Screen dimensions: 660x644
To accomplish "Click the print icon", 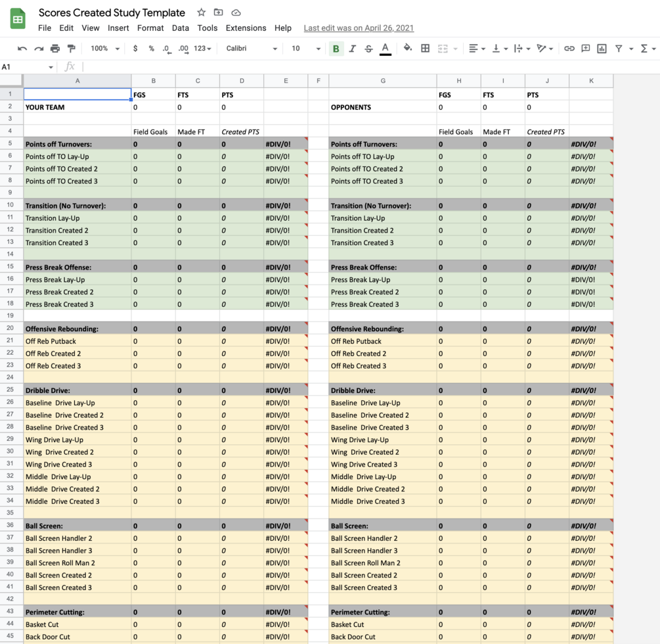I will (55, 49).
